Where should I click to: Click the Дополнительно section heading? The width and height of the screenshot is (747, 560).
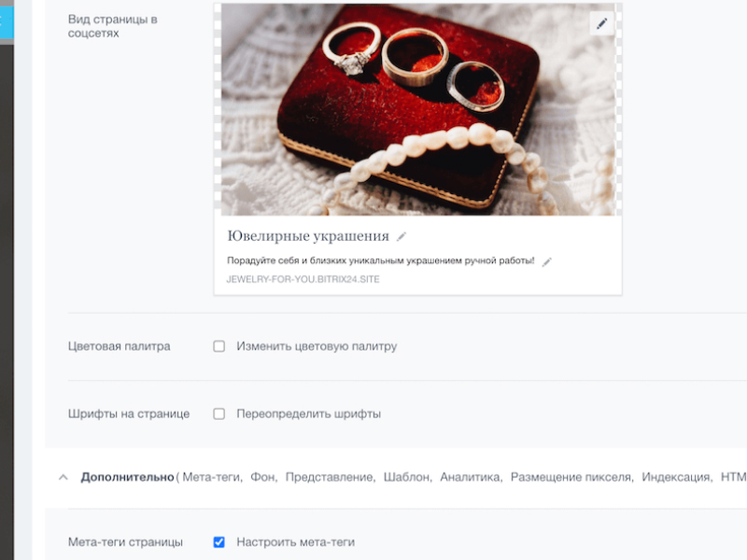(x=127, y=477)
